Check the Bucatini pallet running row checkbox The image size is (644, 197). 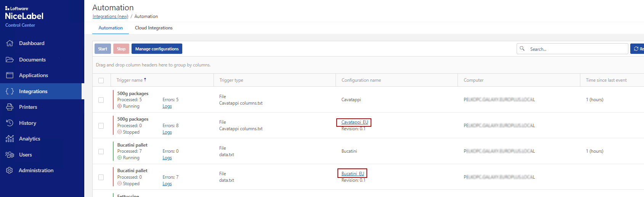coord(101,152)
